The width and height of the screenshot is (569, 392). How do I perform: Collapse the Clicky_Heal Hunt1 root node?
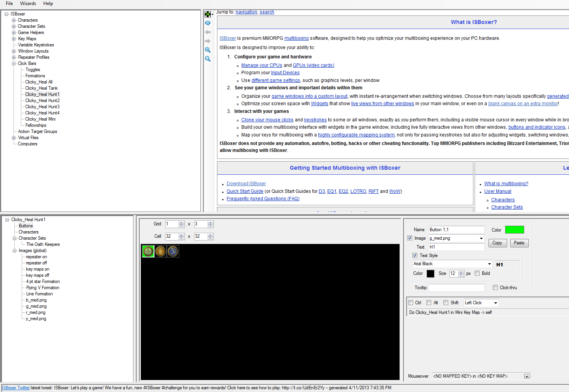pos(7,220)
